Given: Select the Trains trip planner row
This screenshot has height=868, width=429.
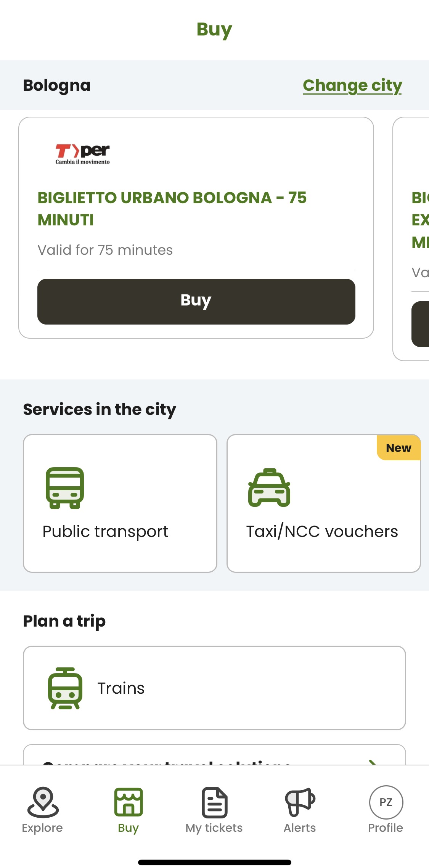Looking at the screenshot, I should point(214,688).
